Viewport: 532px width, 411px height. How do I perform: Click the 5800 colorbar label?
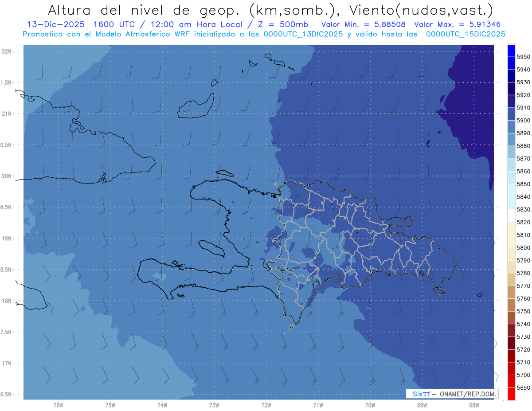coord(523,247)
